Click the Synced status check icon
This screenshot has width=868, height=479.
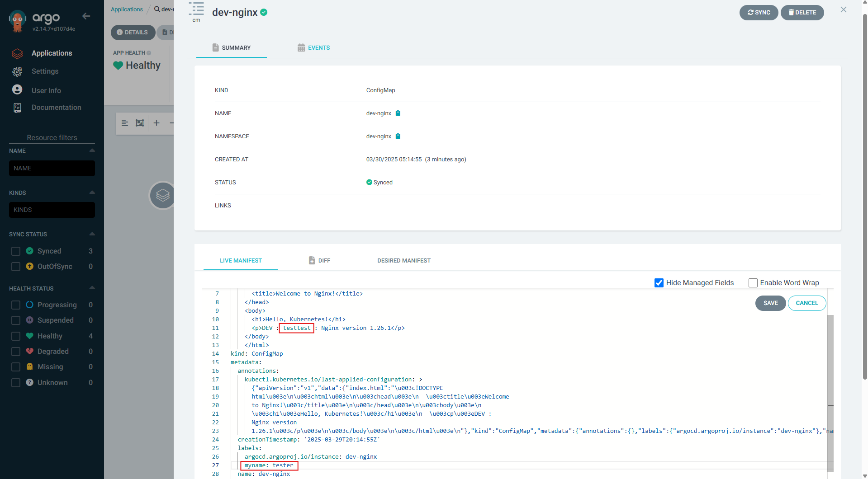tap(369, 183)
